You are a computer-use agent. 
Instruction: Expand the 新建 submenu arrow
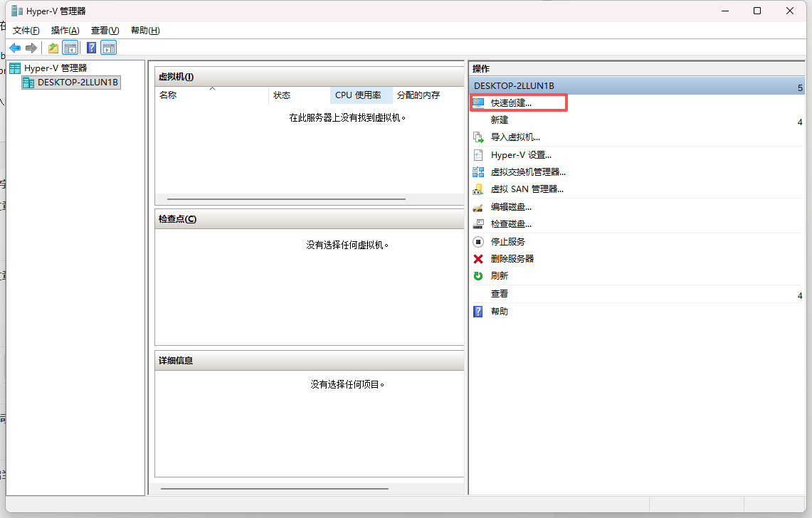click(800, 122)
